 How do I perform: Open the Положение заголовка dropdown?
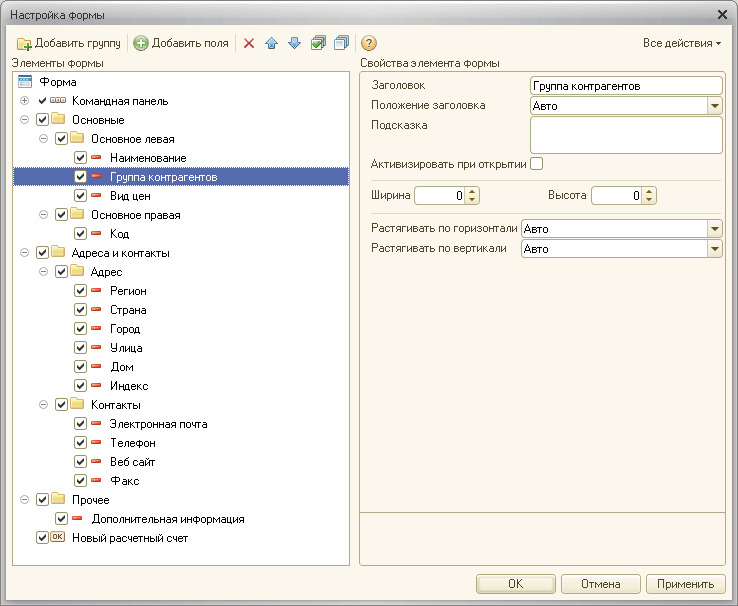coord(714,106)
